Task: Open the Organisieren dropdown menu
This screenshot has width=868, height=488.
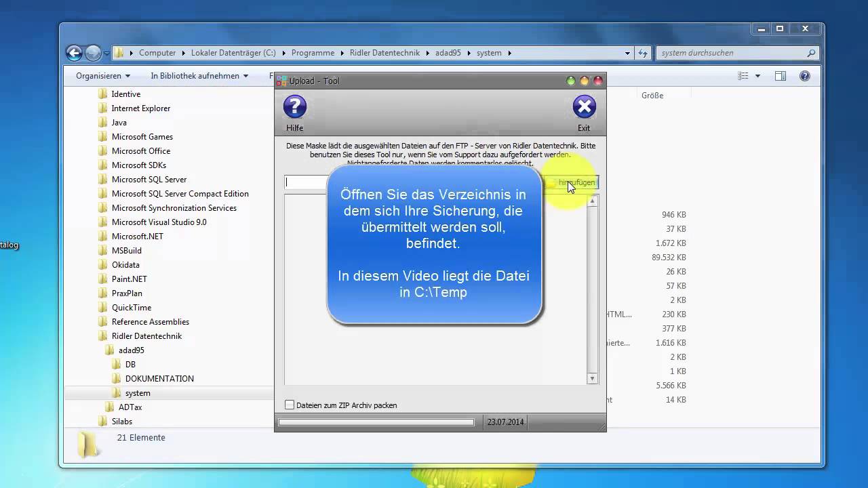Action: 102,76
